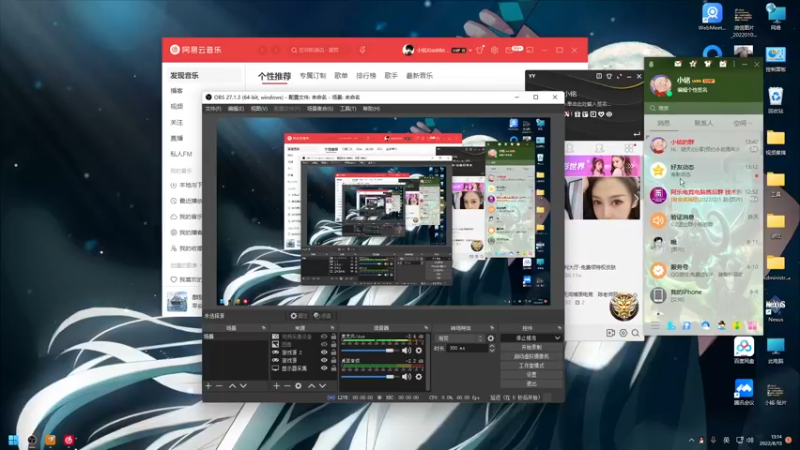Open NetEase Music account dropdown arrow
Screen dimensions: 800x450
tap(470, 51)
